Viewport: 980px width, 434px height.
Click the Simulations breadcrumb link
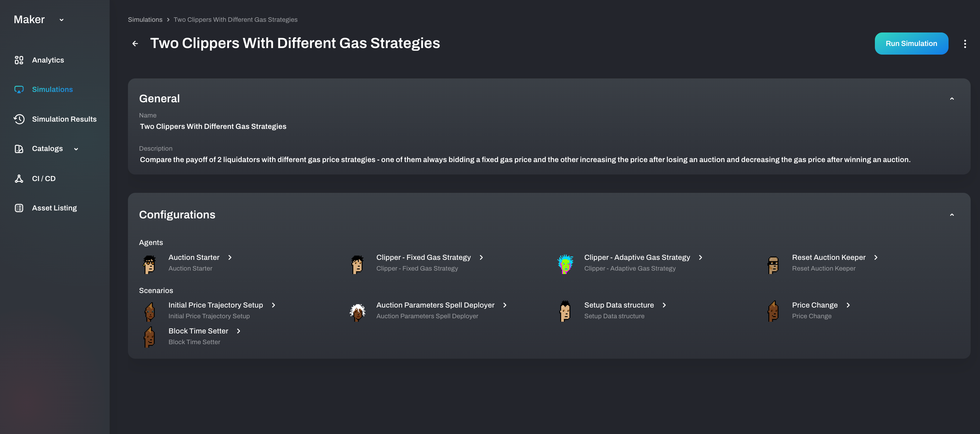coord(145,20)
